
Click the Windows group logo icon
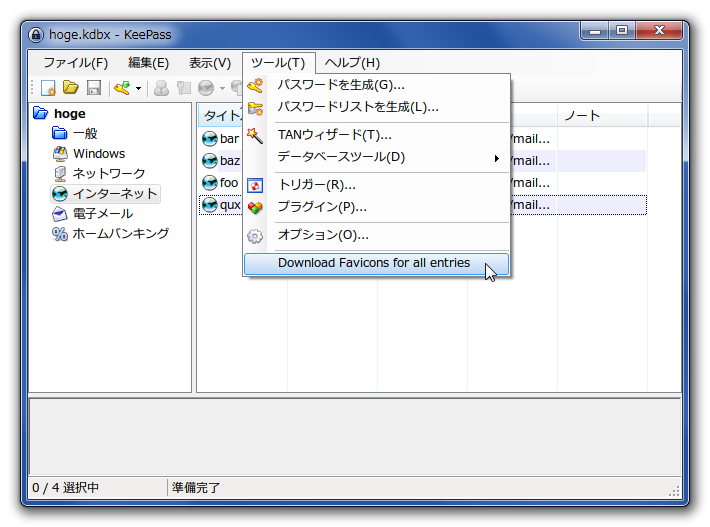(x=60, y=154)
